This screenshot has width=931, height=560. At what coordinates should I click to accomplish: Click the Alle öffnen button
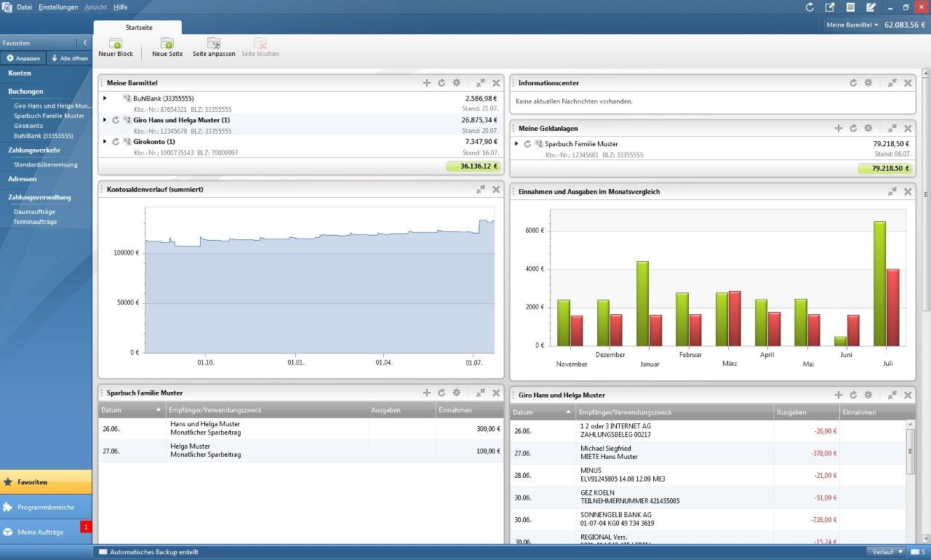pyautogui.click(x=69, y=57)
